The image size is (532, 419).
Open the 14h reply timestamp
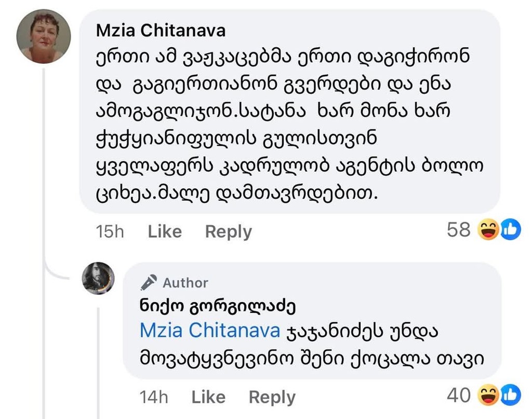click(154, 397)
